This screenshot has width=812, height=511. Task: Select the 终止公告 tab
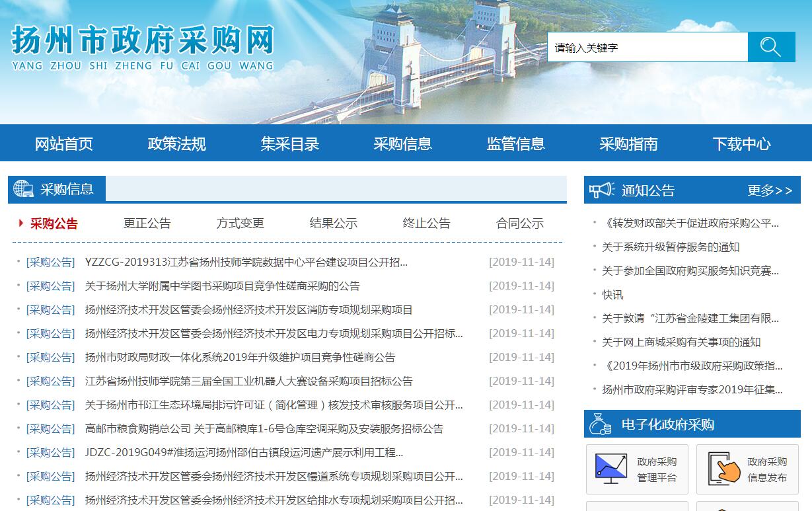(x=426, y=223)
